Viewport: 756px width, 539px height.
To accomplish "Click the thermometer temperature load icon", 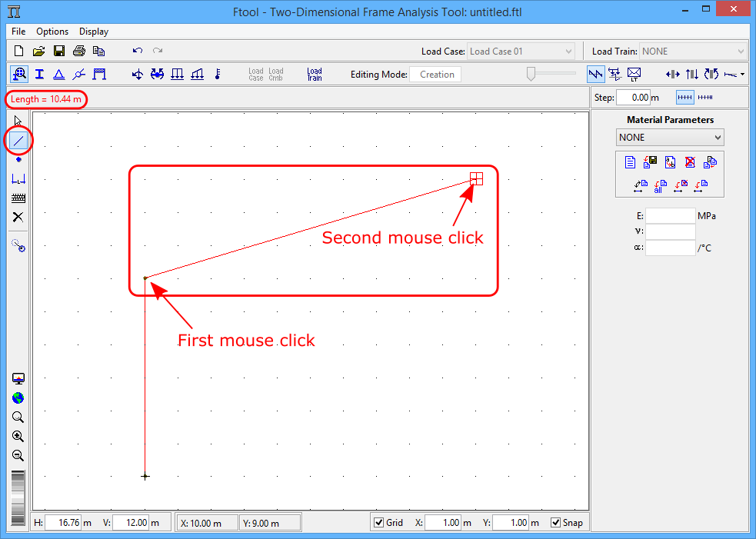I will tap(218, 75).
